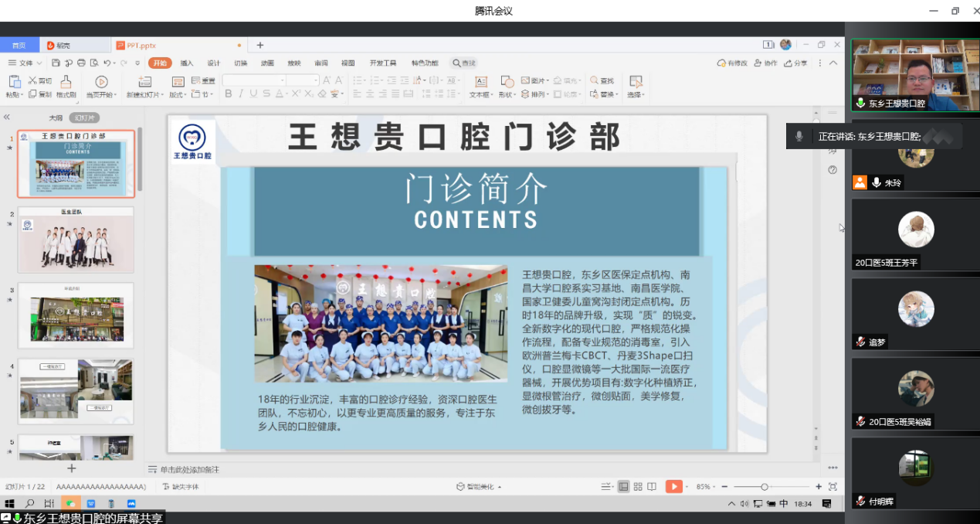Click the zoom slider handle
Viewport: 980px width, 524px height.
point(765,487)
